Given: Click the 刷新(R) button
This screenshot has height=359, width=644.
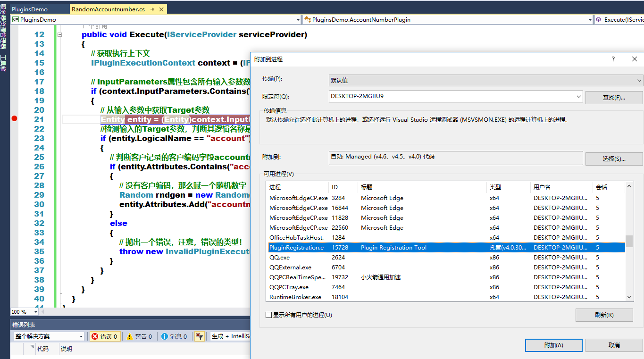Looking at the screenshot, I should 604,315.
